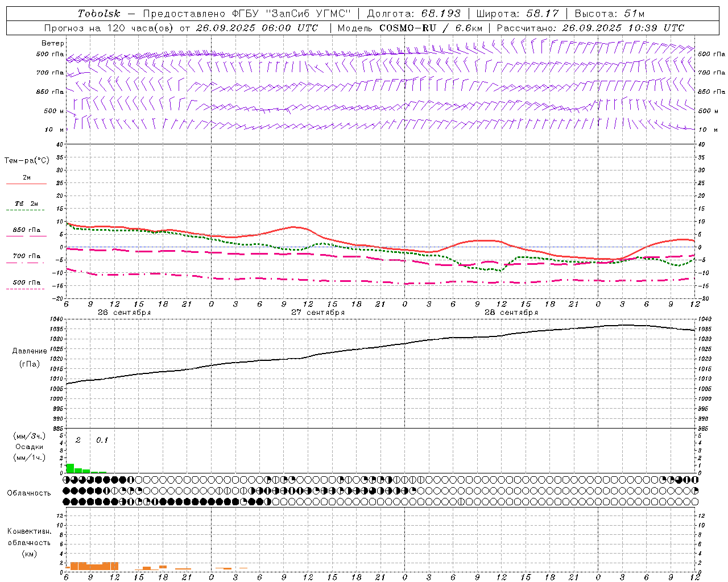Click the "27 сентября" date label
The height and width of the screenshot is (582, 728).
coord(318,313)
